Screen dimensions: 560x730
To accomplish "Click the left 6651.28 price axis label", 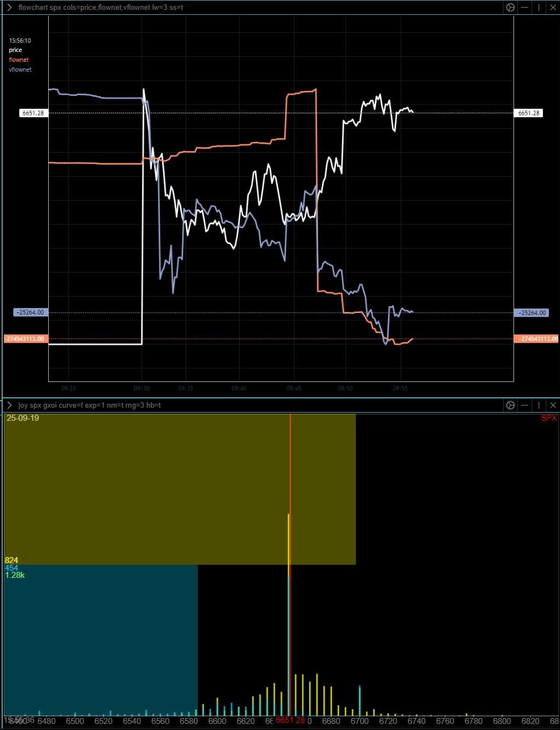I will (x=33, y=113).
